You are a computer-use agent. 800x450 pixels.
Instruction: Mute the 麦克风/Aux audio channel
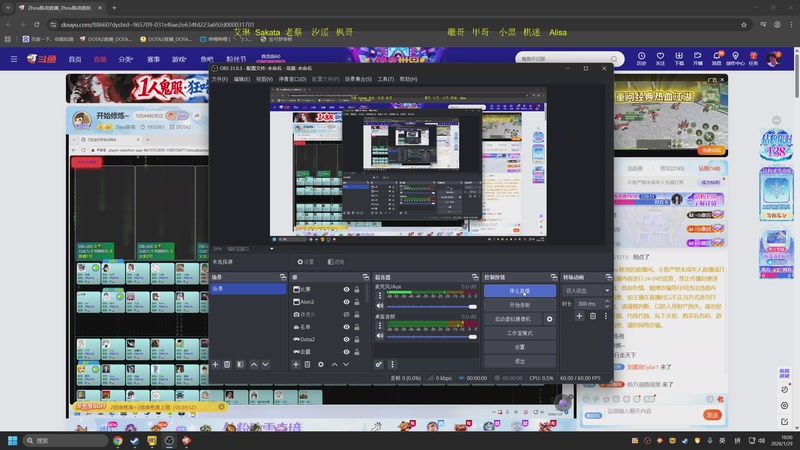[380, 306]
